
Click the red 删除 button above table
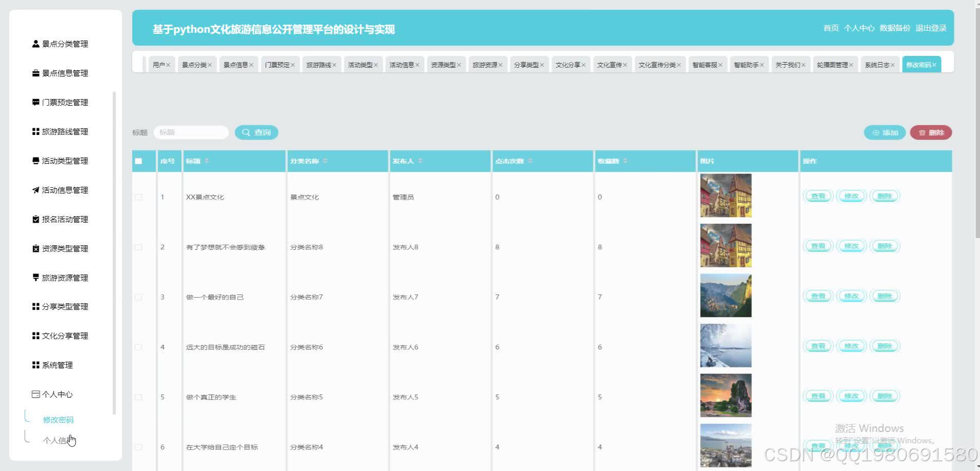point(931,132)
